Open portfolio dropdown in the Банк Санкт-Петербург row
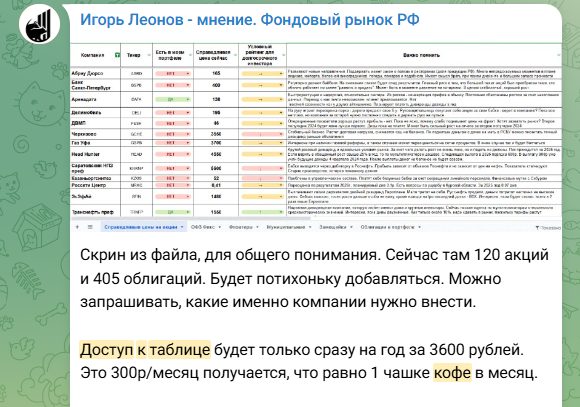The width and height of the screenshot is (580, 407). (x=173, y=85)
